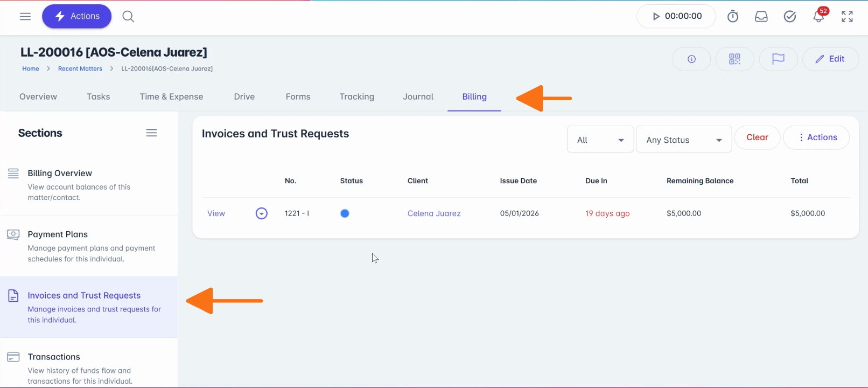Click the search magnifier icon
The width and height of the screenshot is (868, 388).
[x=128, y=16]
